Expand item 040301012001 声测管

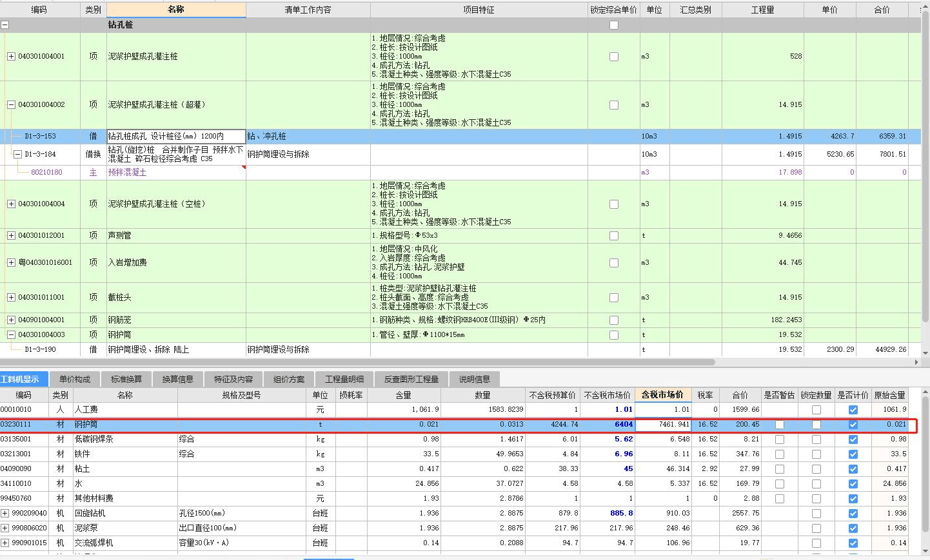click(11, 235)
